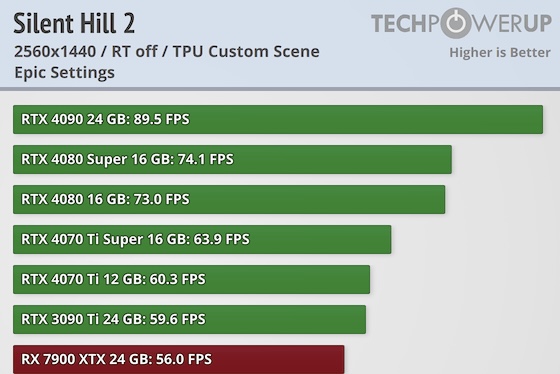
Task: Click the Higher is Better caption
Action: coord(500,53)
